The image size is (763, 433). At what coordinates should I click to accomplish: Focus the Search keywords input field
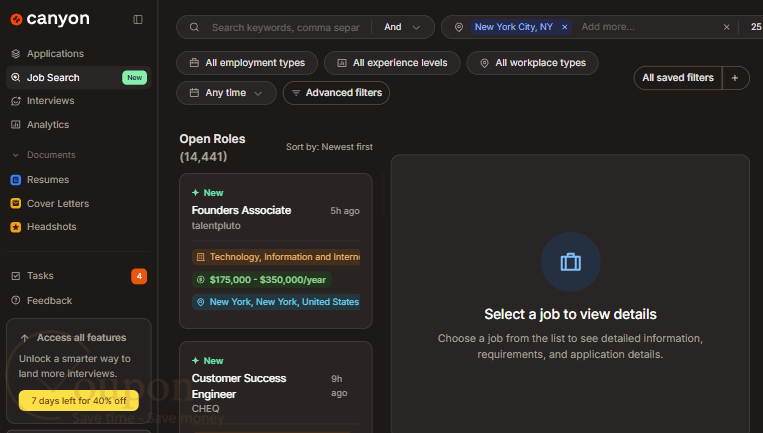coord(286,28)
